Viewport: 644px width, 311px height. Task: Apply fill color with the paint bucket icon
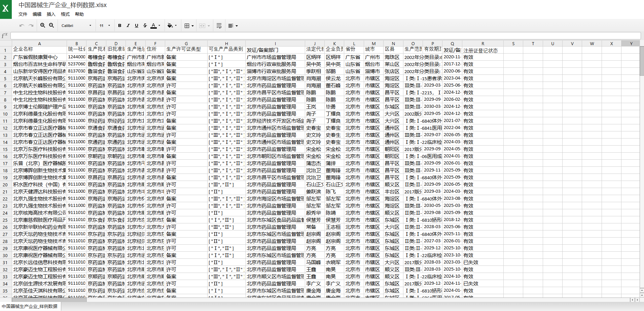(x=170, y=26)
